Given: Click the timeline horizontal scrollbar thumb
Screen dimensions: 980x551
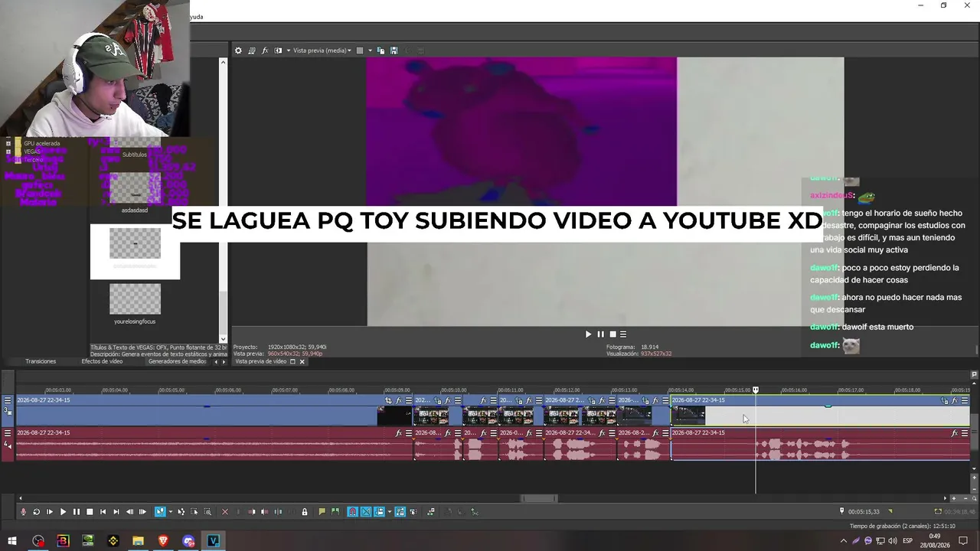Looking at the screenshot, I should (x=539, y=498).
